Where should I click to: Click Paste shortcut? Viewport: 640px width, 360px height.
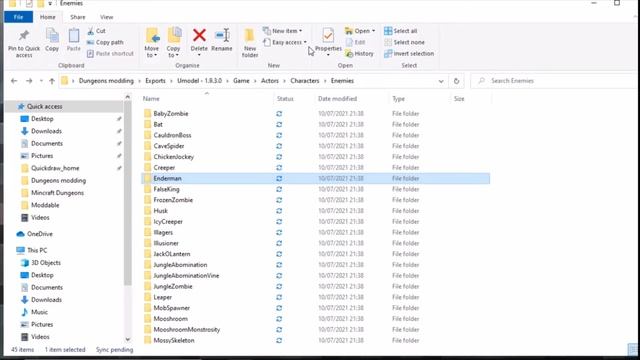[110, 53]
